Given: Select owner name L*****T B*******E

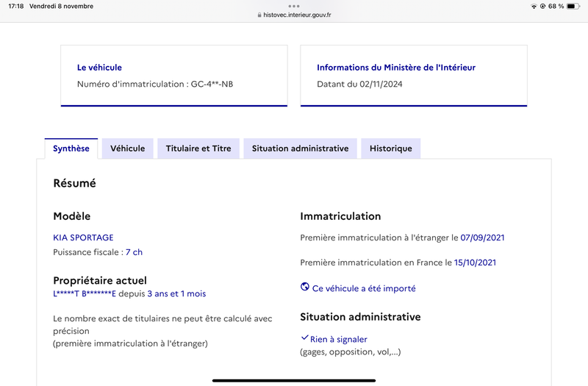Looking at the screenshot, I should (x=85, y=293).
